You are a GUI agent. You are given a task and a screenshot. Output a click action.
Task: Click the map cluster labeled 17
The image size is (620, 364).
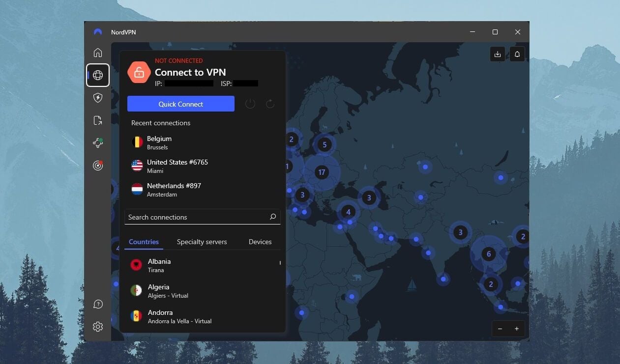pyautogui.click(x=322, y=172)
